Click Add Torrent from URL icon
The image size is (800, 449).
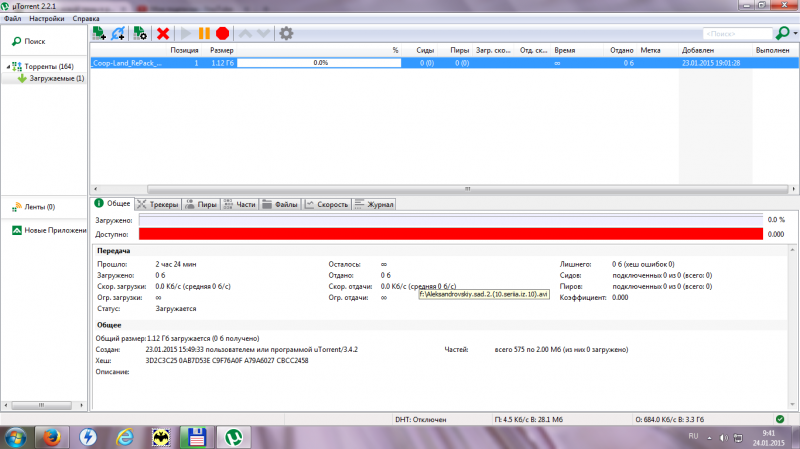(118, 34)
